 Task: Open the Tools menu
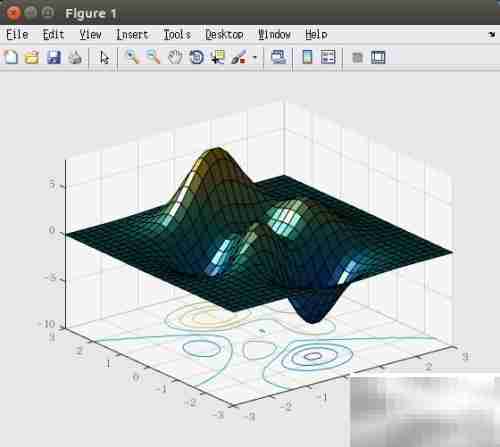pos(177,34)
